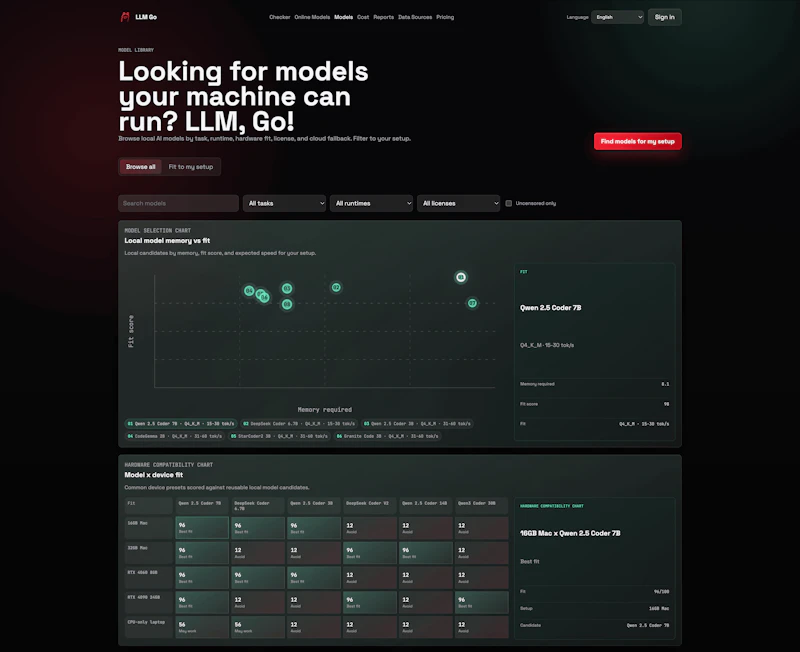The width and height of the screenshot is (800, 652).
Task: Click the 'Model x device fit' heading
Action: coord(154,475)
